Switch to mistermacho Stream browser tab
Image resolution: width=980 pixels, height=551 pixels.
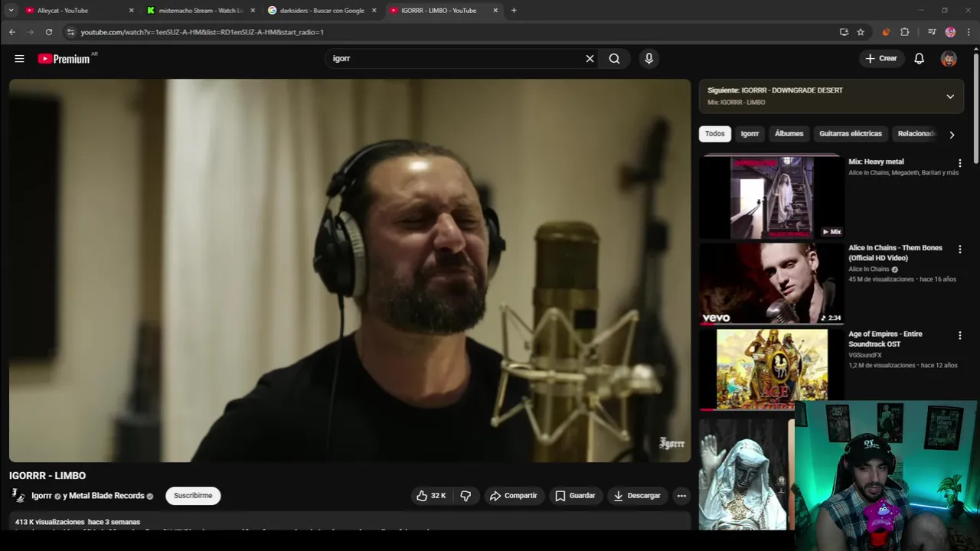coord(201,11)
